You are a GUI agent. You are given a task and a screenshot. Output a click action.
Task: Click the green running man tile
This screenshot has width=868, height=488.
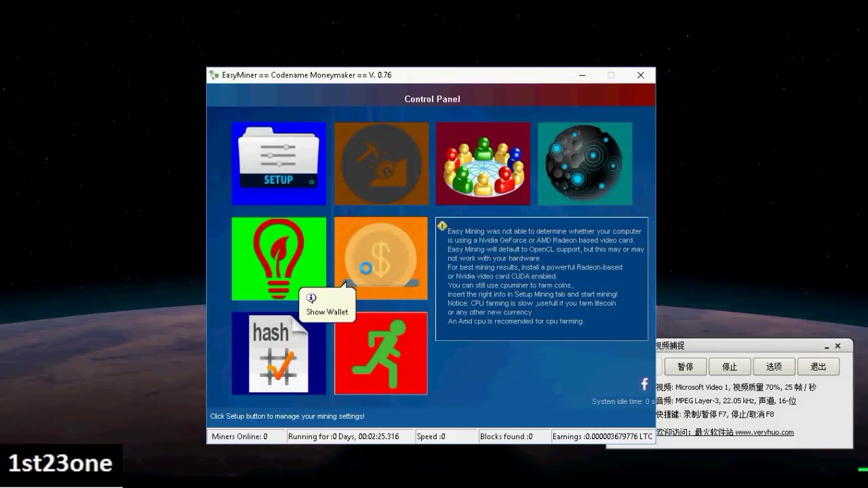click(x=381, y=353)
